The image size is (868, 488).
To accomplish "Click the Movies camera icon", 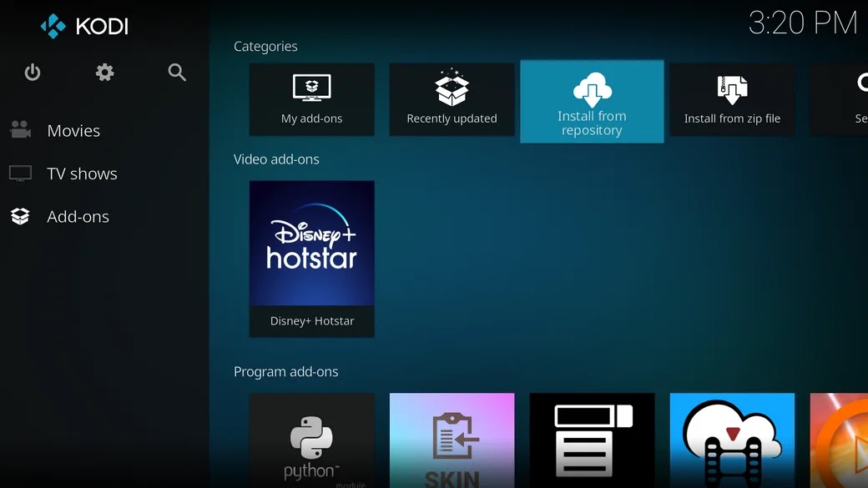I will (21, 130).
